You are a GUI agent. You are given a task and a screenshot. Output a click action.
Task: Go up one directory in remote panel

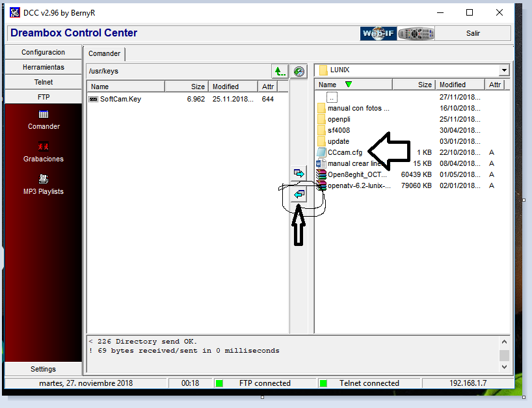(280, 72)
